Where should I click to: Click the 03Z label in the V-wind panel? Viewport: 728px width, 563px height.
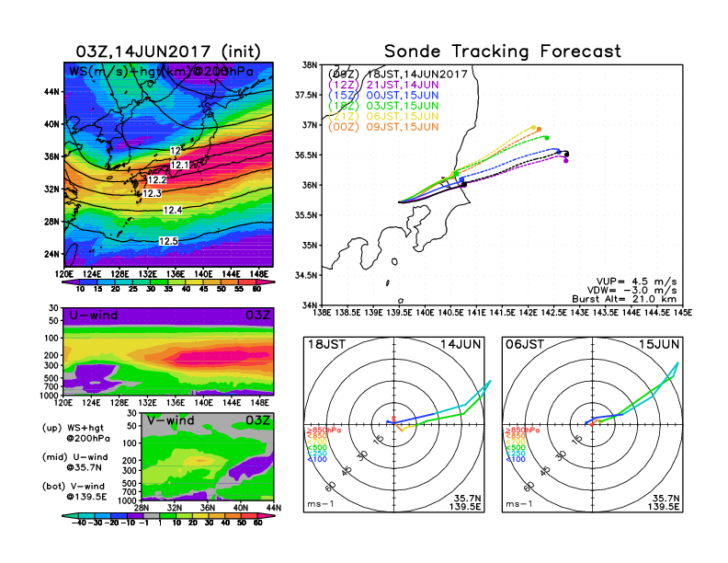(x=257, y=420)
